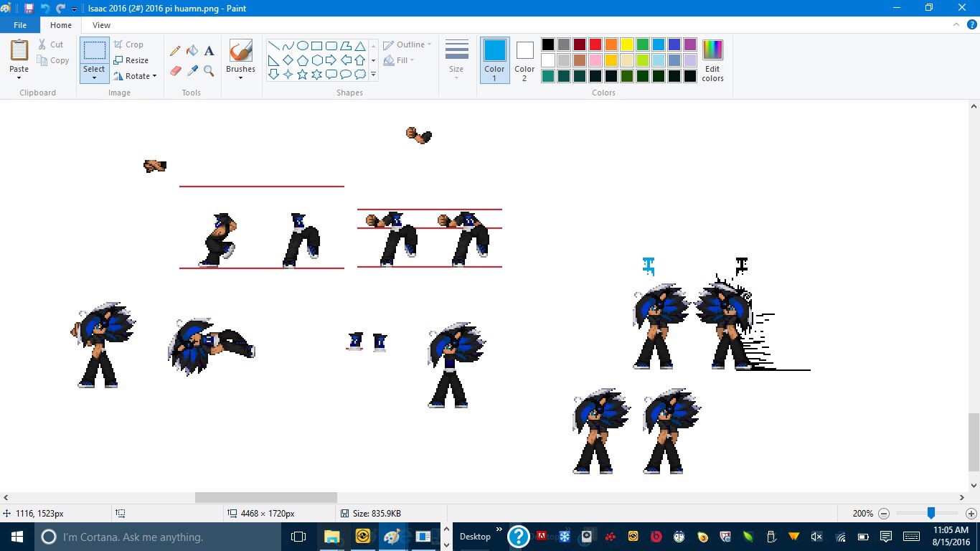This screenshot has width=980, height=551.
Task: Choose the Up arrow shape
Action: tap(359, 60)
